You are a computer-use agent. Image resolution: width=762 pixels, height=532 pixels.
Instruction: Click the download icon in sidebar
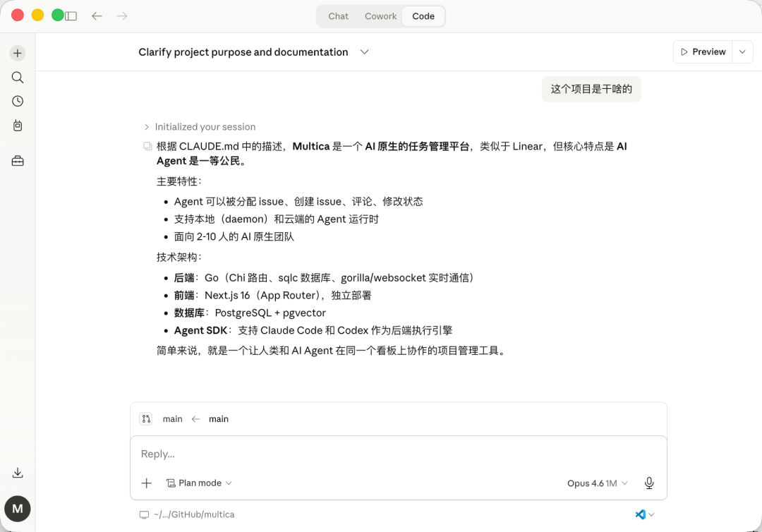point(18,473)
